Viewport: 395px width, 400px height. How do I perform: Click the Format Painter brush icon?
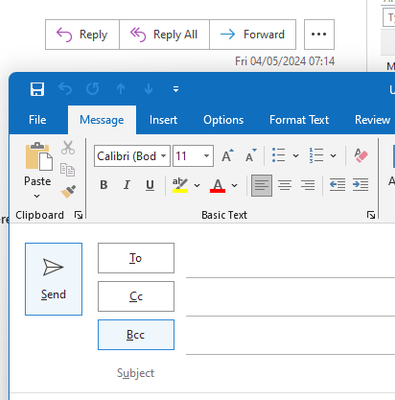click(68, 191)
